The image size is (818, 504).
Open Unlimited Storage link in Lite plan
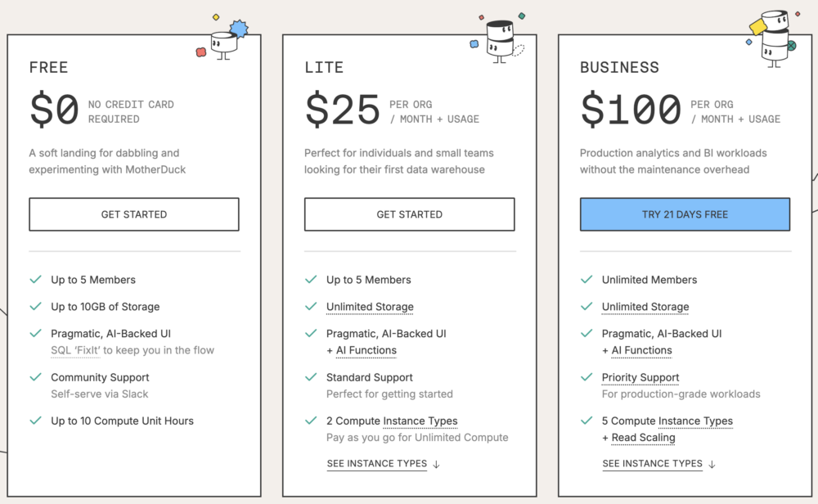click(370, 307)
